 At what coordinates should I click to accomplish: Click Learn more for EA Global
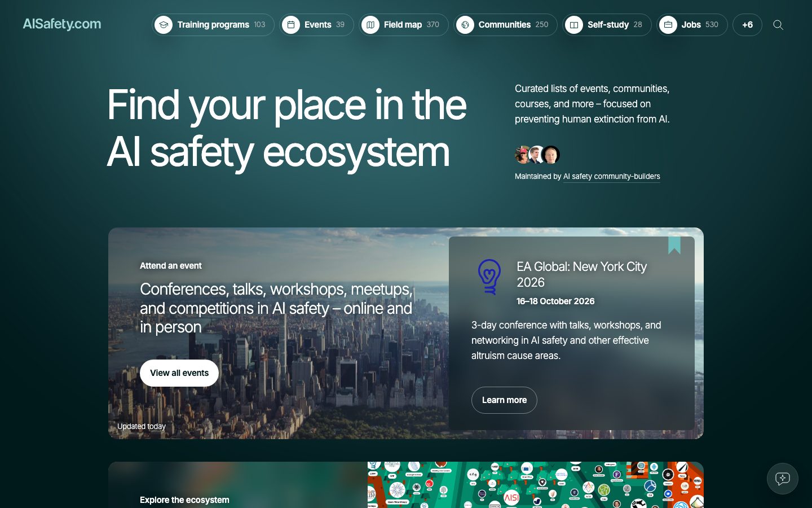[x=504, y=400]
